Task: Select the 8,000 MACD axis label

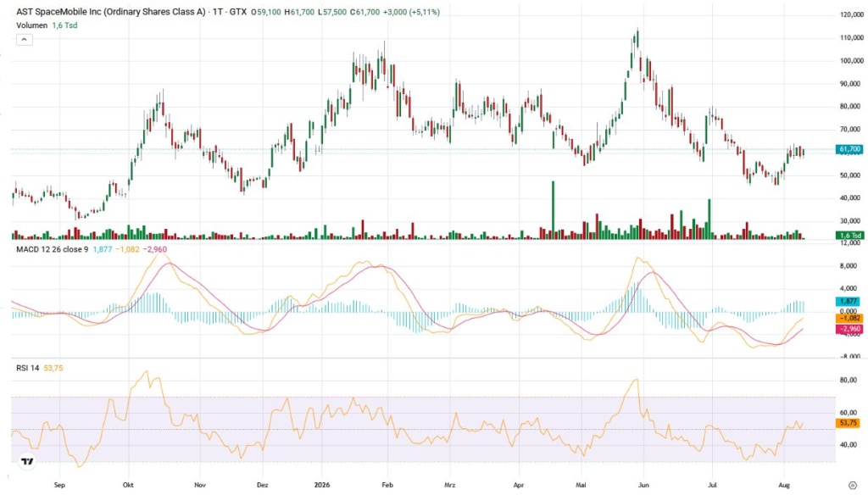Action: 849,266
